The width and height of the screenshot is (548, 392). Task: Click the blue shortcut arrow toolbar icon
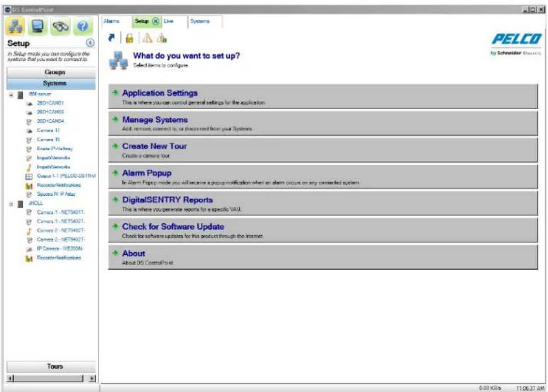111,38
